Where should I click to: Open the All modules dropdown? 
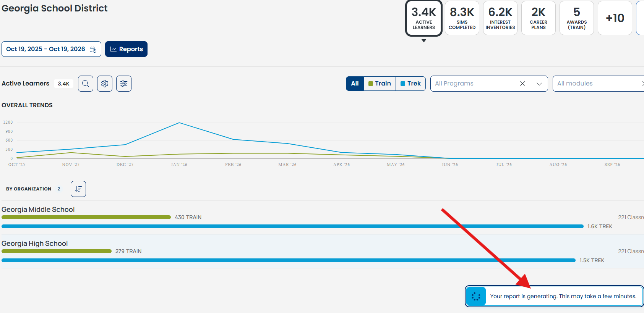click(598, 84)
